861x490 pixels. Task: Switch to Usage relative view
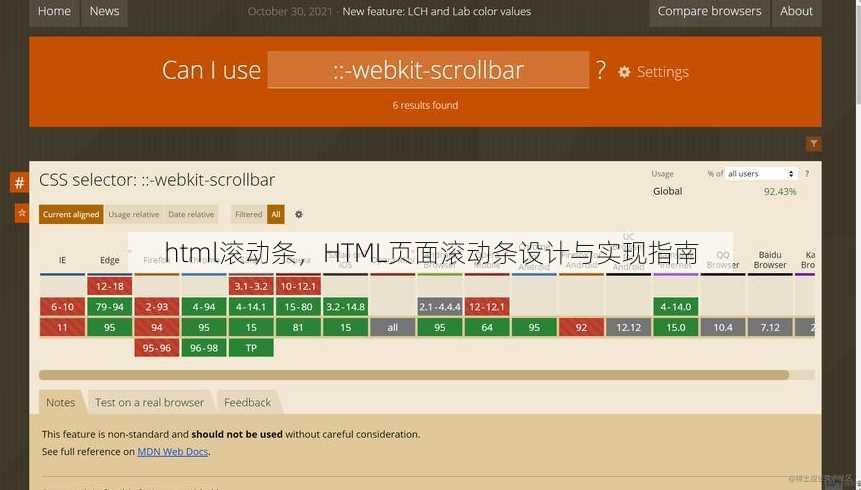click(133, 214)
